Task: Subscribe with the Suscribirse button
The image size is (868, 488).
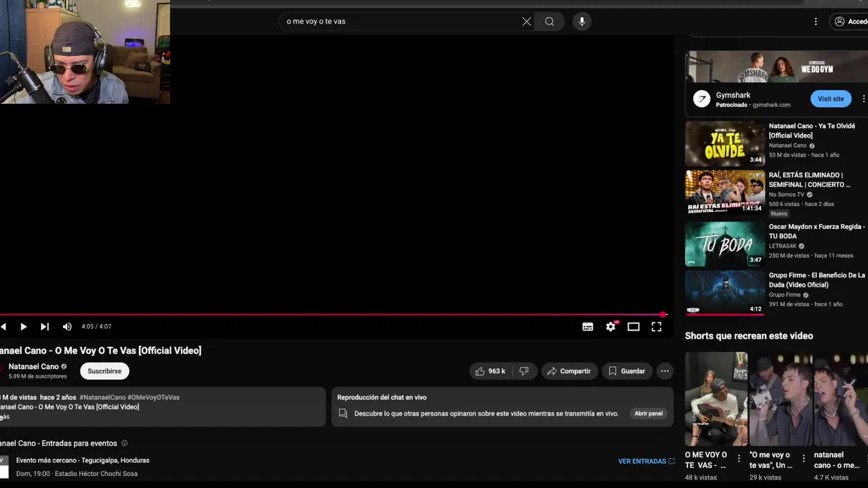Action: click(x=104, y=371)
